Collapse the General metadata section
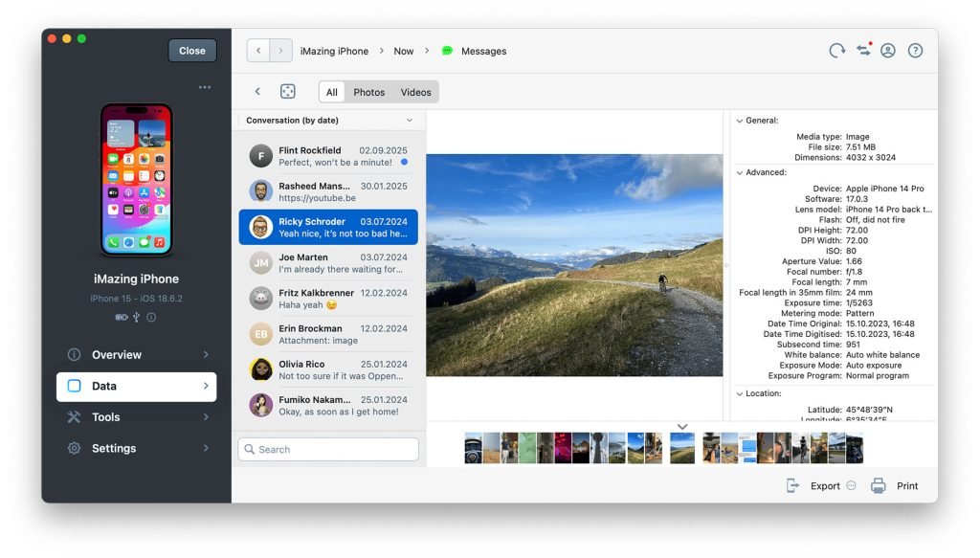The image size is (980, 558). click(739, 121)
